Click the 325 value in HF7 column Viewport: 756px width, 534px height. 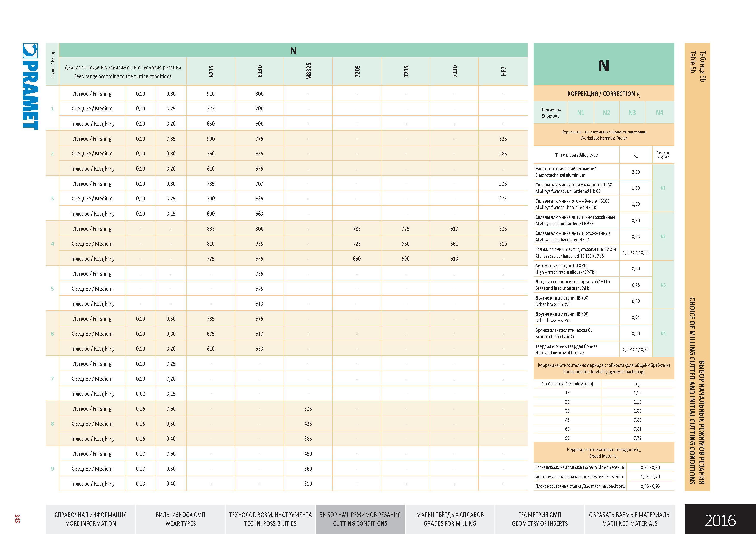pyautogui.click(x=503, y=139)
